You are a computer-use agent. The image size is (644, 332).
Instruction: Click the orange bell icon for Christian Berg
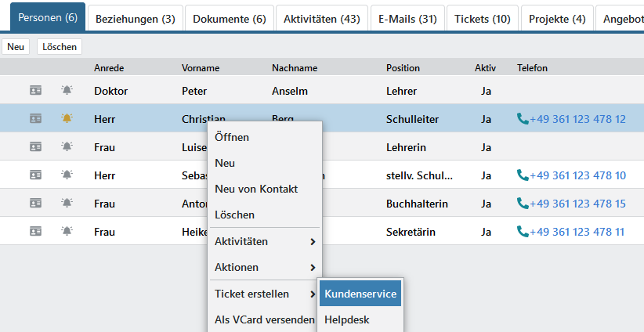(67, 119)
